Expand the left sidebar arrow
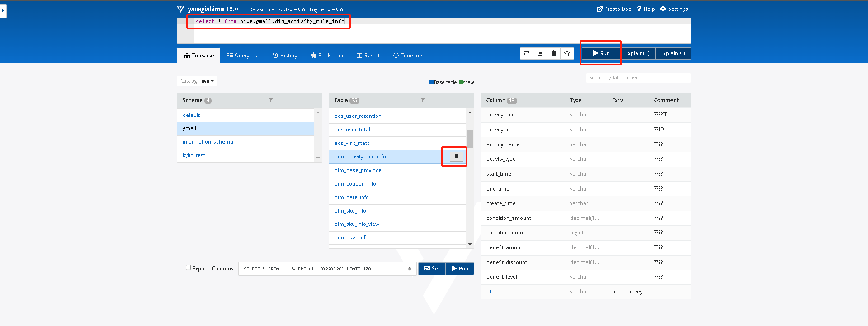This screenshot has width=868, height=326. (3, 10)
